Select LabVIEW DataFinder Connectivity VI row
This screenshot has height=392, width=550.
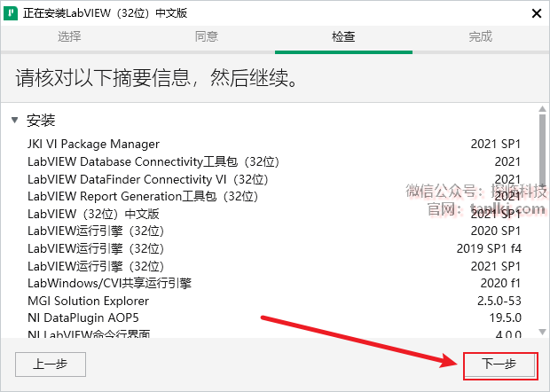pos(274,179)
